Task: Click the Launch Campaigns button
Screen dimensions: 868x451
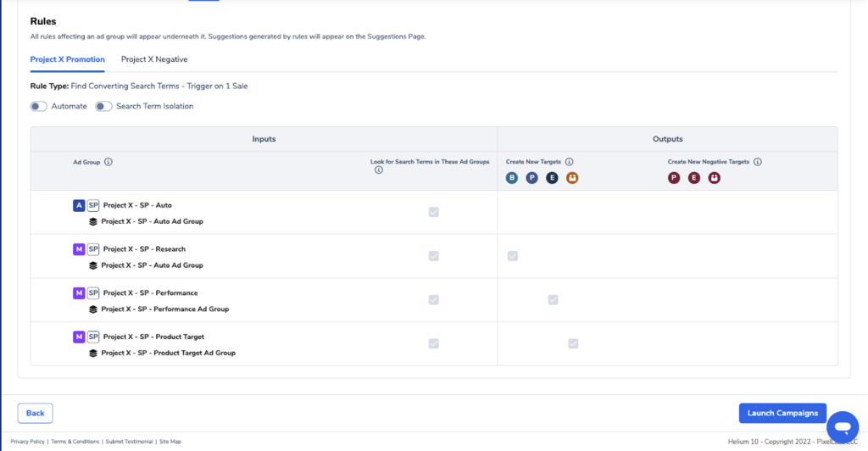Action: click(782, 413)
